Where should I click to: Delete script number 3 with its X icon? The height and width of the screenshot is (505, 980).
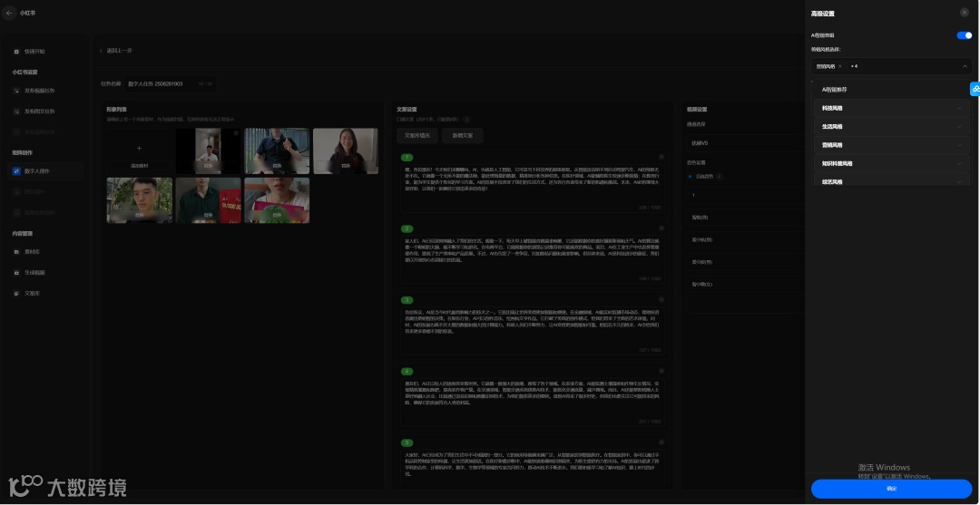(x=661, y=299)
